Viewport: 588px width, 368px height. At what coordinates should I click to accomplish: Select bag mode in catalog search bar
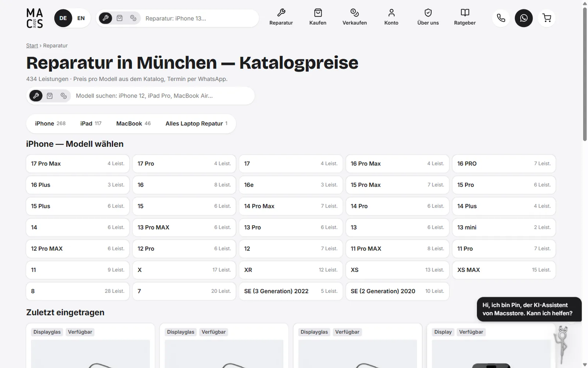[x=50, y=96]
